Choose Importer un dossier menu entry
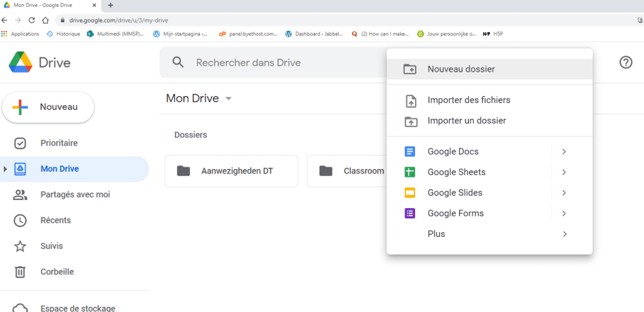 [489, 121]
